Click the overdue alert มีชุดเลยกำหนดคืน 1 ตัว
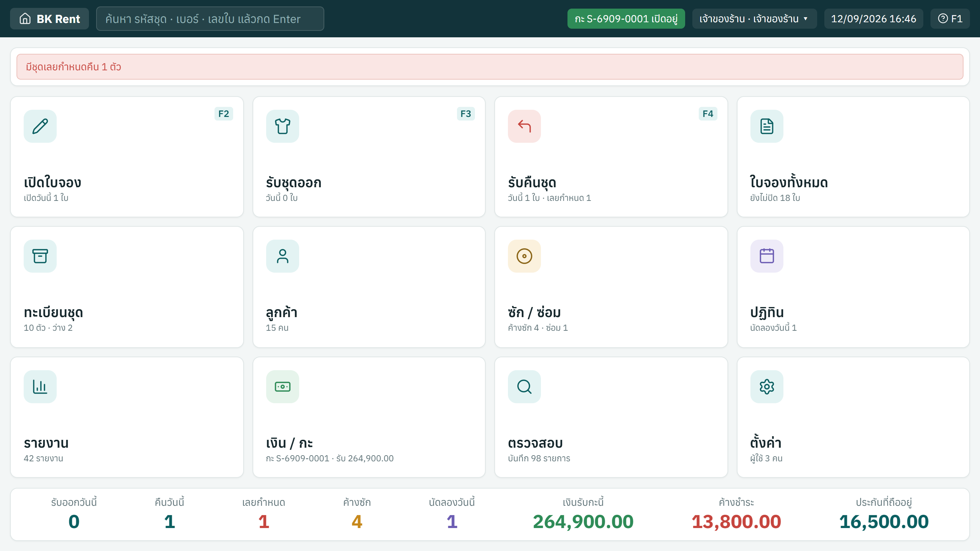This screenshot has height=551, width=980. 490,67
